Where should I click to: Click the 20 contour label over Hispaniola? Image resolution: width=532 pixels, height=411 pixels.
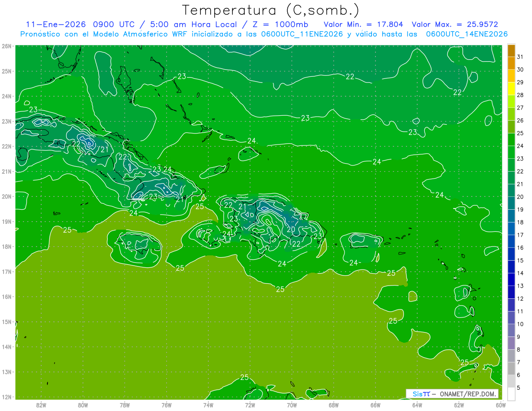[291, 229]
